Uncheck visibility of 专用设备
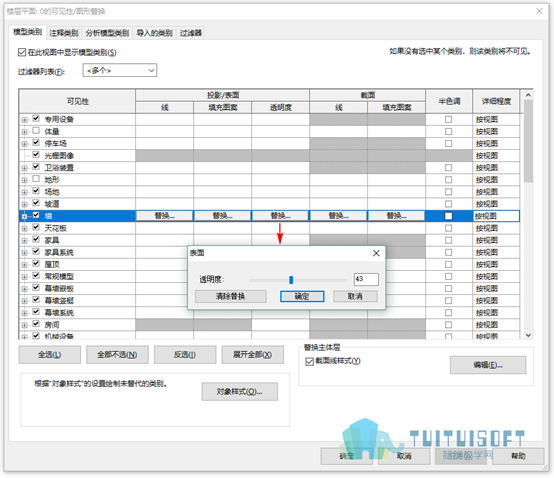The height and width of the screenshot is (478, 554). (x=36, y=118)
